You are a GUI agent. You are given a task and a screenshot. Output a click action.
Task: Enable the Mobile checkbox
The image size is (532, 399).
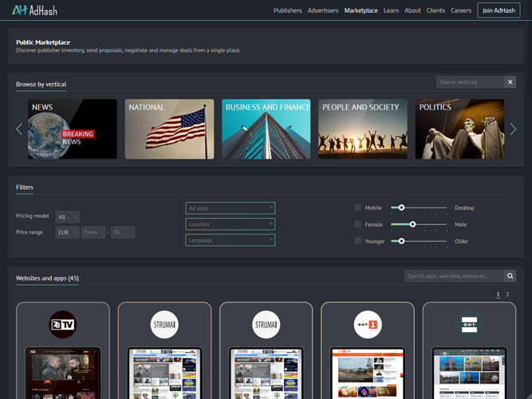[x=358, y=207]
